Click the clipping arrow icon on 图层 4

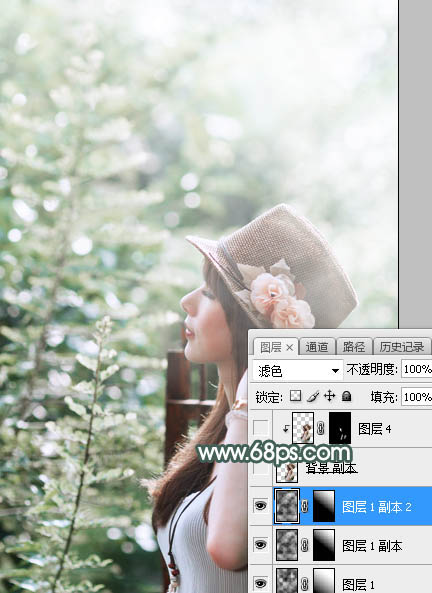click(286, 428)
